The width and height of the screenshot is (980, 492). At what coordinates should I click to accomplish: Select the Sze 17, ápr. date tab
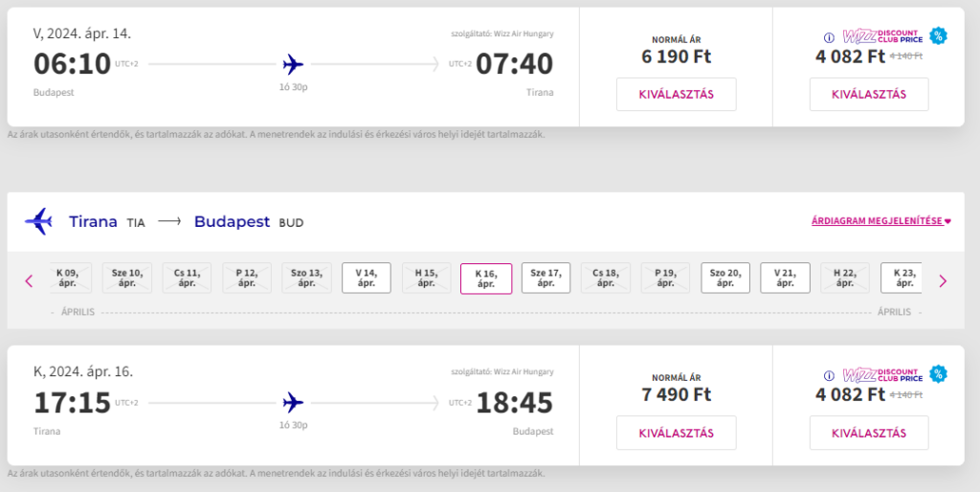(546, 278)
